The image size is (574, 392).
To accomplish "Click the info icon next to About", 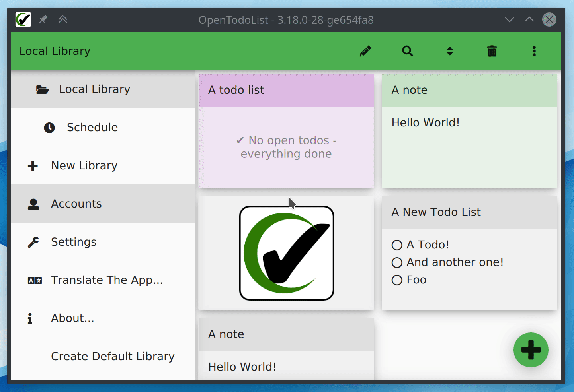I will click(x=30, y=318).
